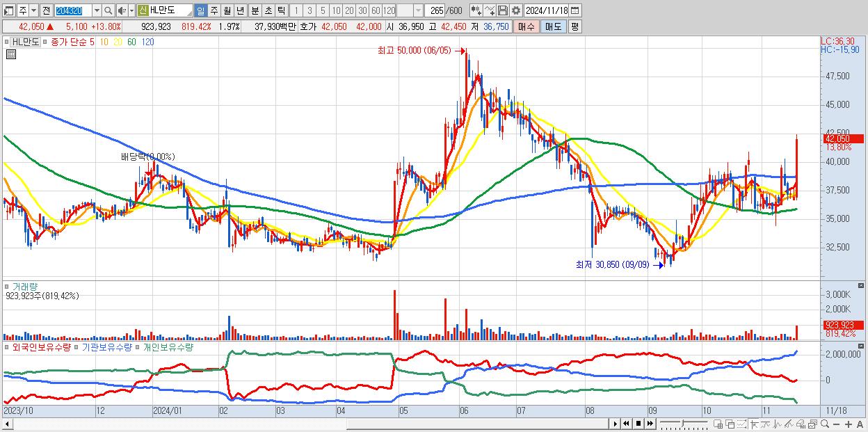Viewport: 868px width, 432px height.
Task: Toggle the 거래량 volume indicator marker
Action: (8, 286)
